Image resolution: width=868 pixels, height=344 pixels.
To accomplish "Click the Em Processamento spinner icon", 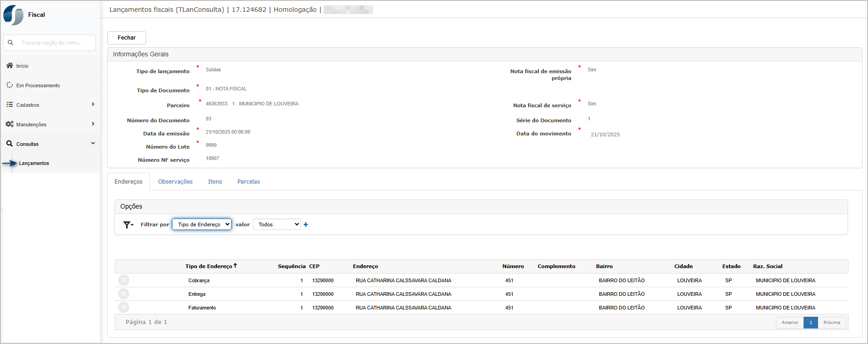I will click(x=10, y=85).
